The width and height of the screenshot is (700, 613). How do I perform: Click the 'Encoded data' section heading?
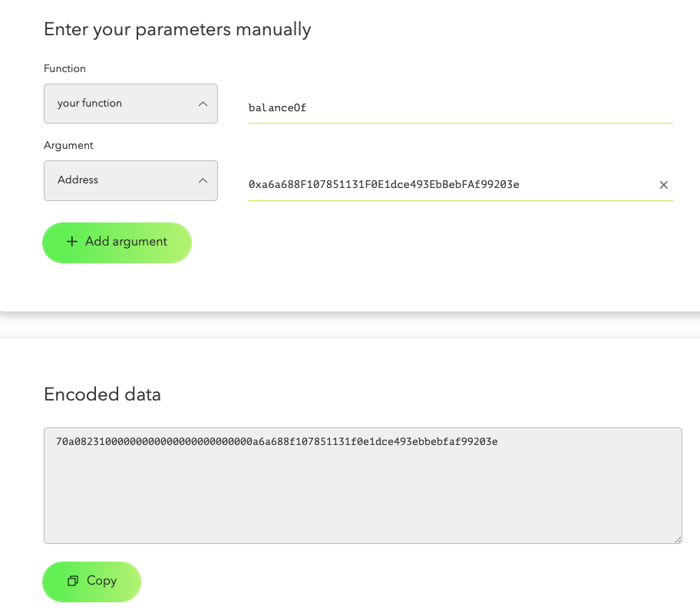103,395
